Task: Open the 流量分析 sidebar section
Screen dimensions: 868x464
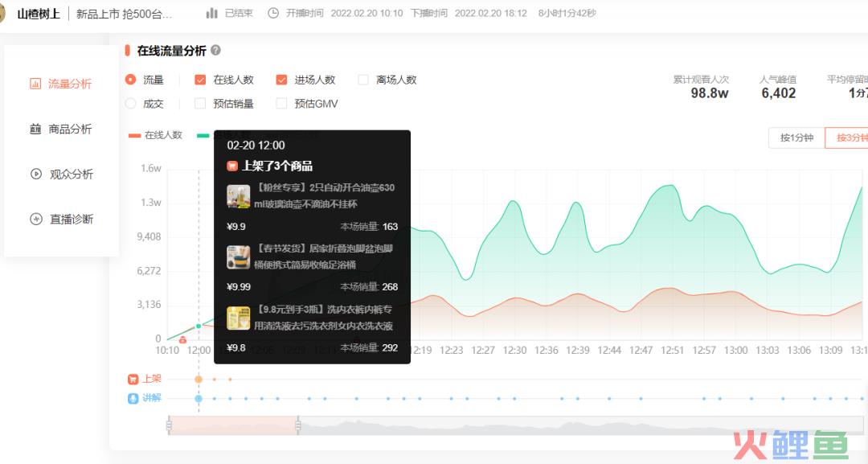Action: pos(61,84)
